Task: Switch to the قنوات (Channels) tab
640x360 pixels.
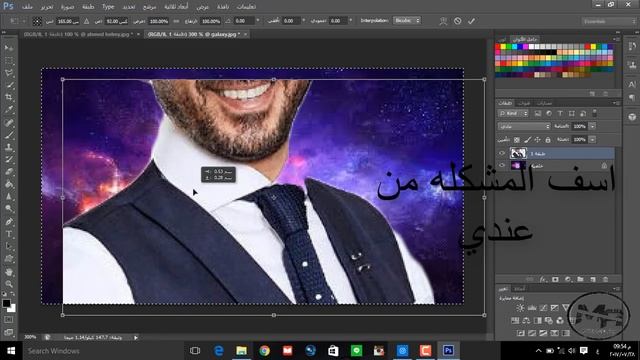Action: (x=524, y=103)
